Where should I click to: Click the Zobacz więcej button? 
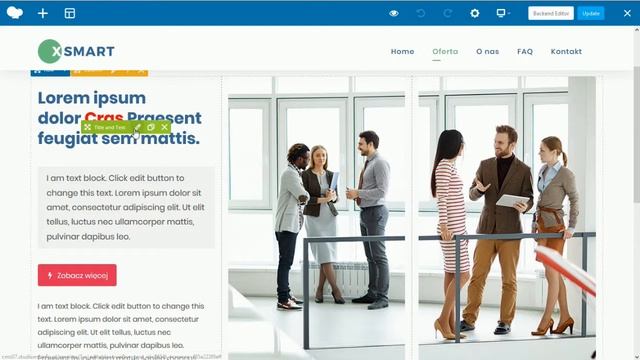pos(77,275)
